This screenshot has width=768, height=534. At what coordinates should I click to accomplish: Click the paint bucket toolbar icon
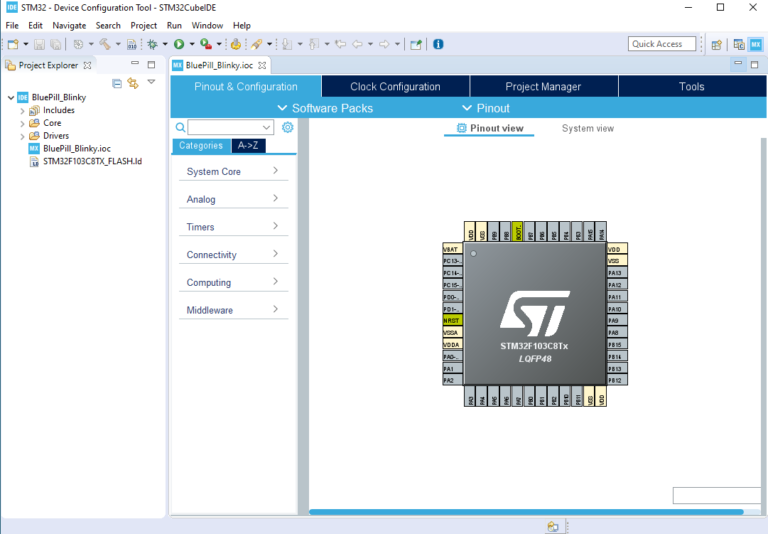click(x=236, y=45)
